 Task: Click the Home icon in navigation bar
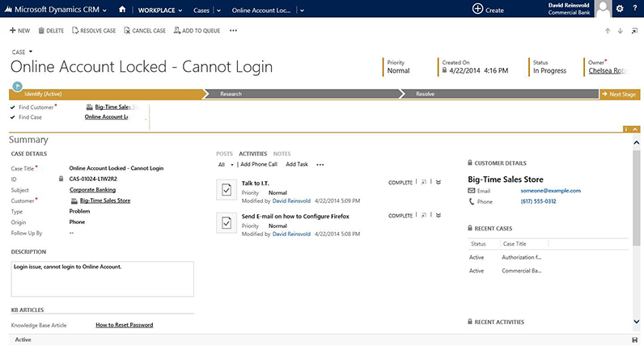pos(121,9)
